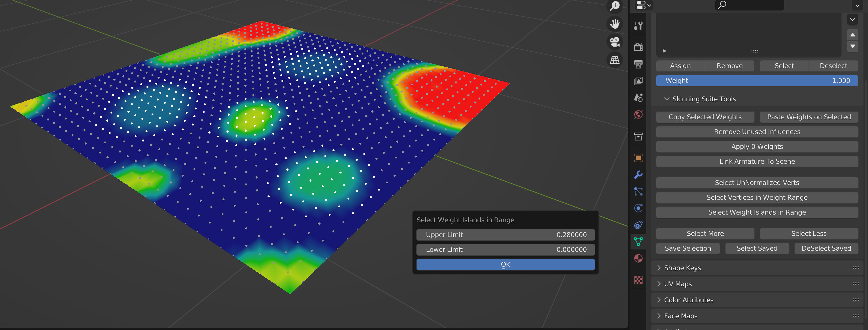
Task: Adjust the Weight slider
Action: coord(757,81)
